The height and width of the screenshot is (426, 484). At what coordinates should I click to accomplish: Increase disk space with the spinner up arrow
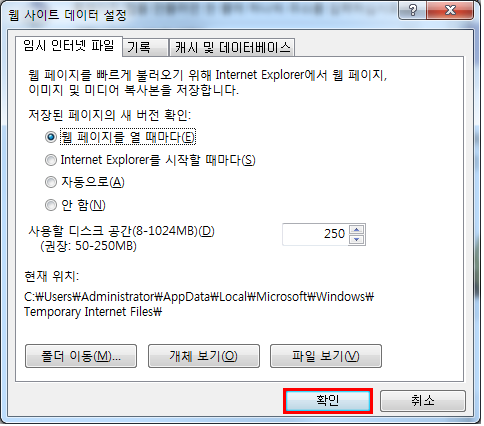(x=357, y=229)
